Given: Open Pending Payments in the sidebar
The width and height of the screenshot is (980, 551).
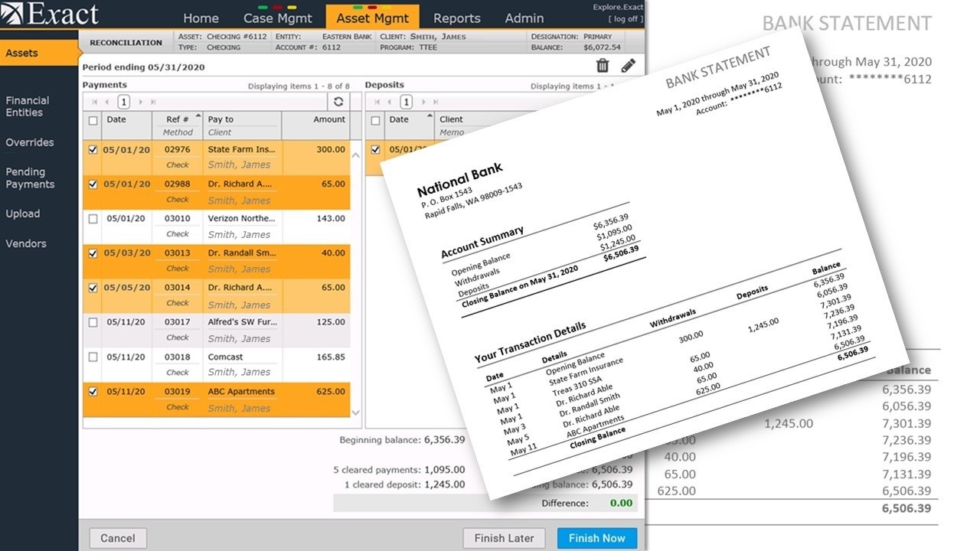Looking at the screenshot, I should (31, 178).
